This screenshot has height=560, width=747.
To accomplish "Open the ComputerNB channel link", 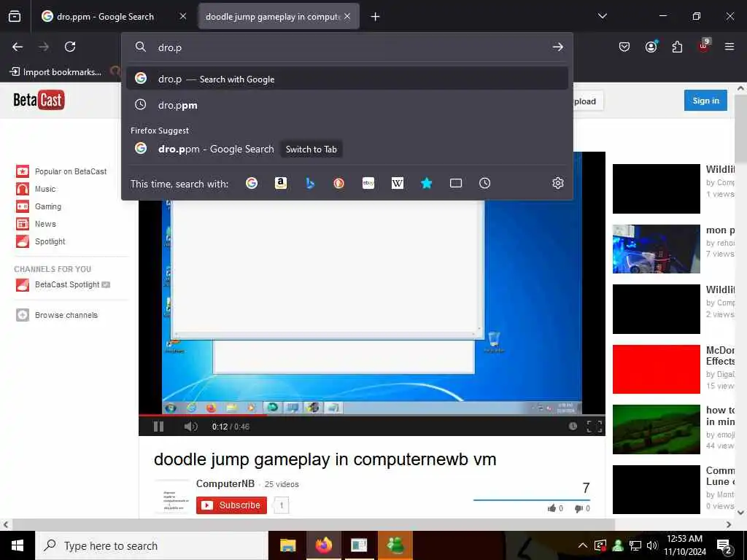I will (225, 483).
